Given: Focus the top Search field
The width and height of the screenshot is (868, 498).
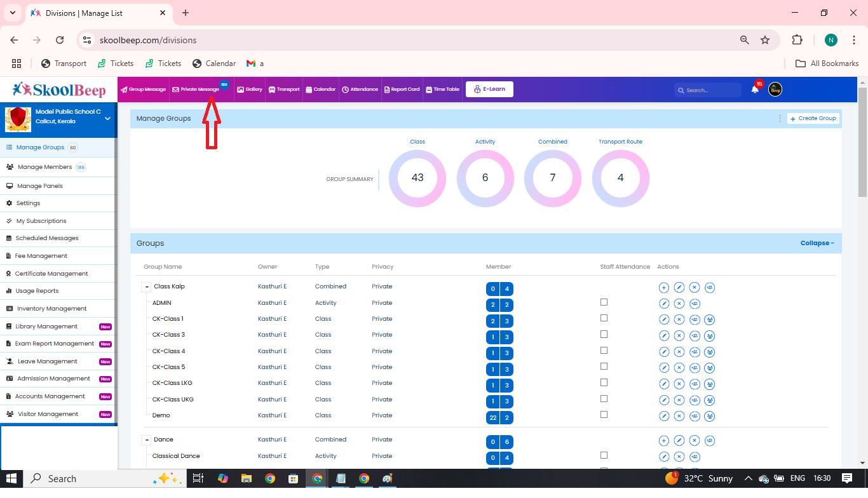Looking at the screenshot, I should click(708, 90).
